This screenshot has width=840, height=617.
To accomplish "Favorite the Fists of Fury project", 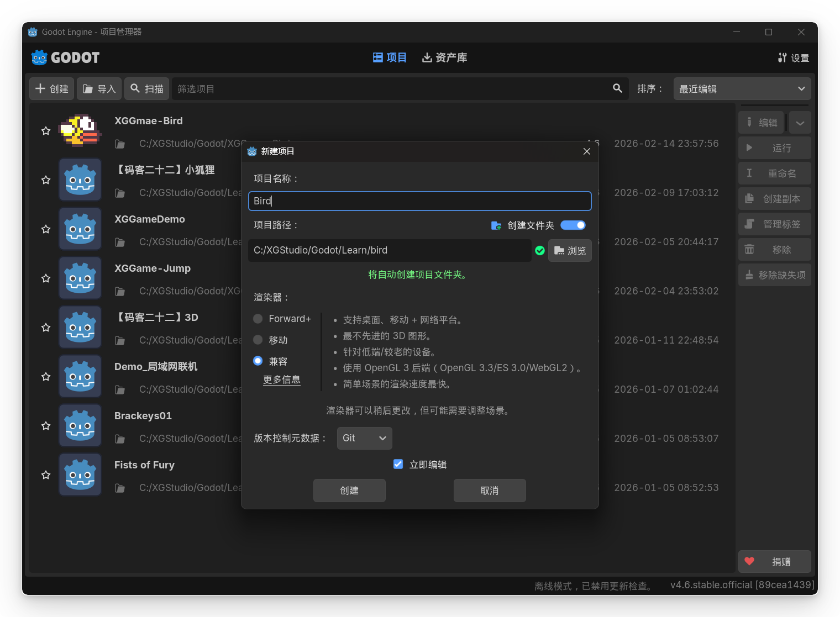I will tap(46, 475).
